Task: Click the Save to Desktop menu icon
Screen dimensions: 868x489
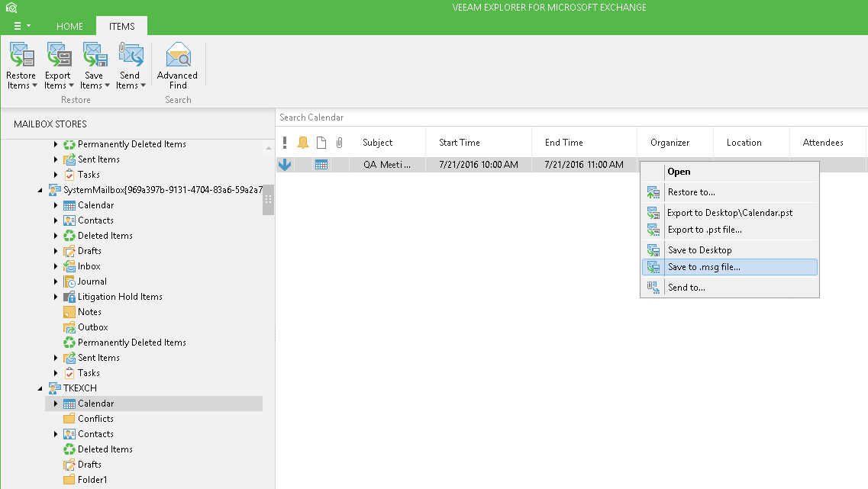Action: 653,250
